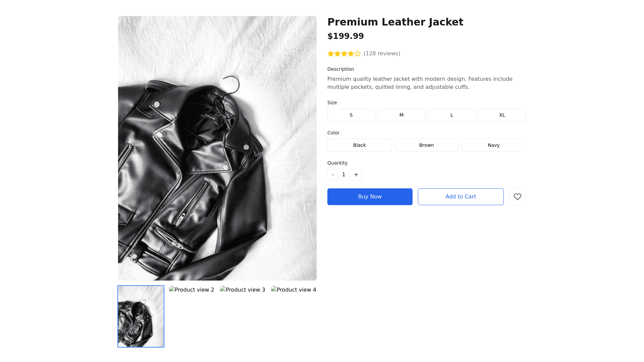
Task: Decrease quantity with minus button
Action: (332, 175)
